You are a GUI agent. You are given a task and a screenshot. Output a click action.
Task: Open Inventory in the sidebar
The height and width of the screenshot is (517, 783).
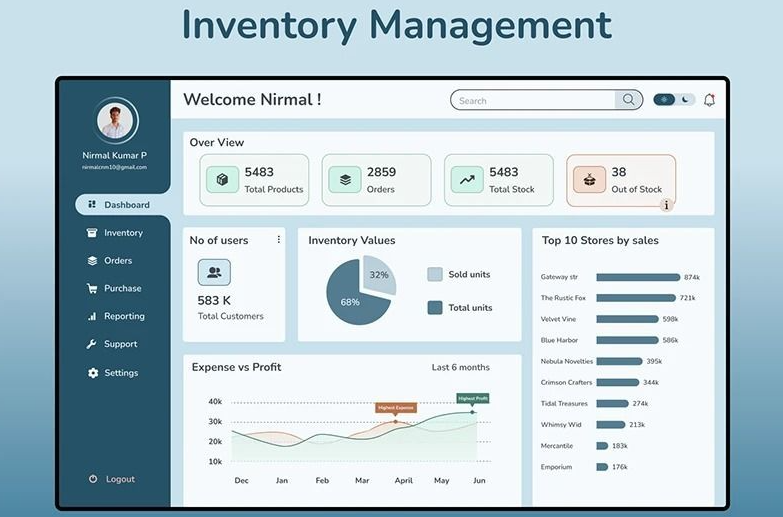(115, 233)
